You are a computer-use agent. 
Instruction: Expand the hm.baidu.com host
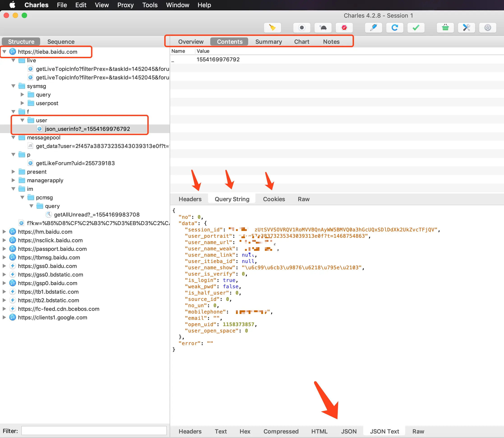click(x=5, y=231)
